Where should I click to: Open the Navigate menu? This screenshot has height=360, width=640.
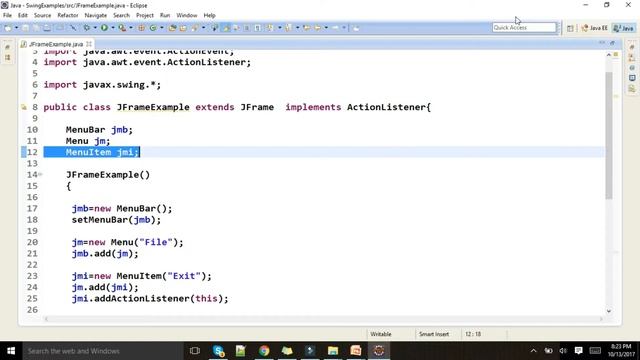96,16
